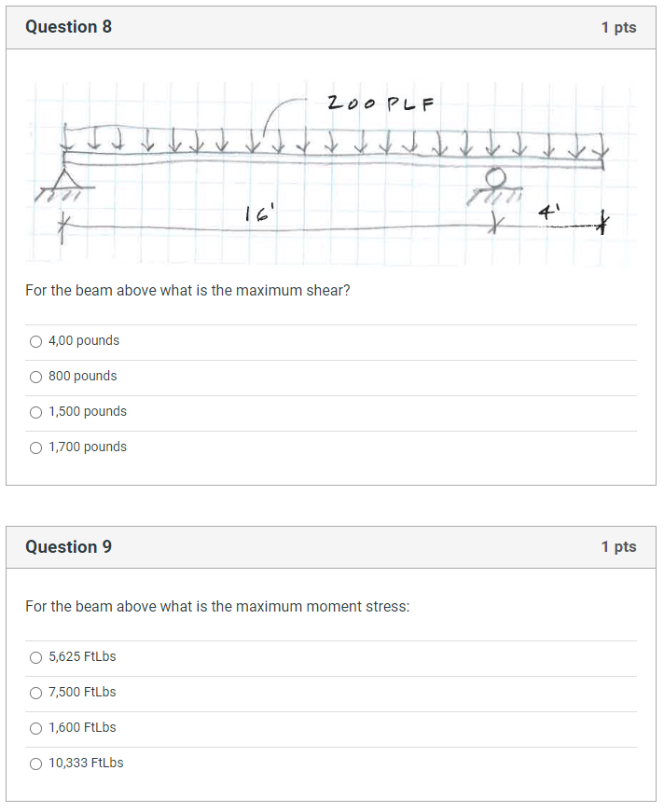Click the 200 PLF load label on the sketch
The width and height of the screenshot is (664, 812).
380,103
